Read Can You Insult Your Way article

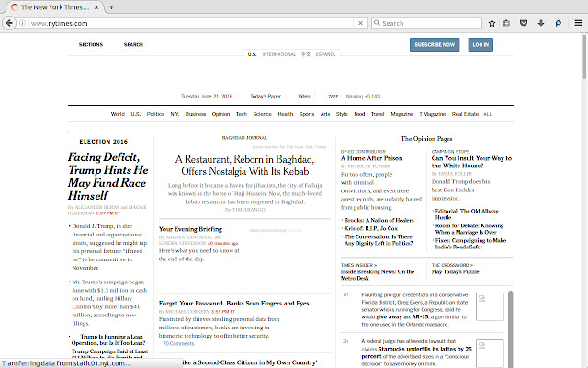pyautogui.click(x=471, y=162)
